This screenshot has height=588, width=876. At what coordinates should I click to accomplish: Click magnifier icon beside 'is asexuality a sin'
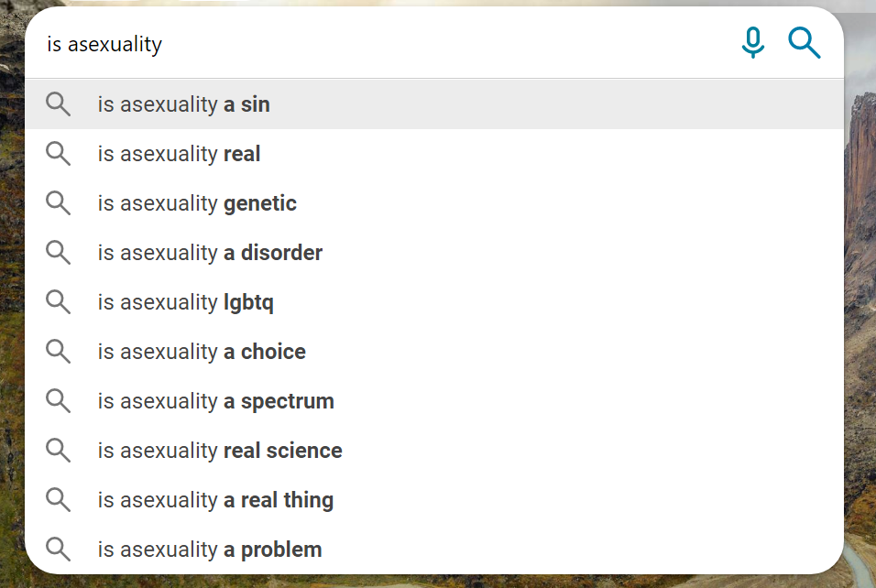(58, 104)
